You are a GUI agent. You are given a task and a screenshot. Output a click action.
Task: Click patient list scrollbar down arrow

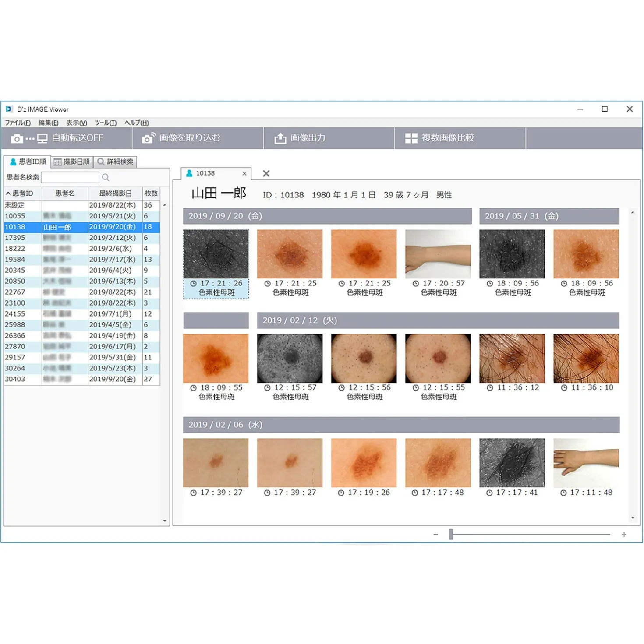pos(165,521)
